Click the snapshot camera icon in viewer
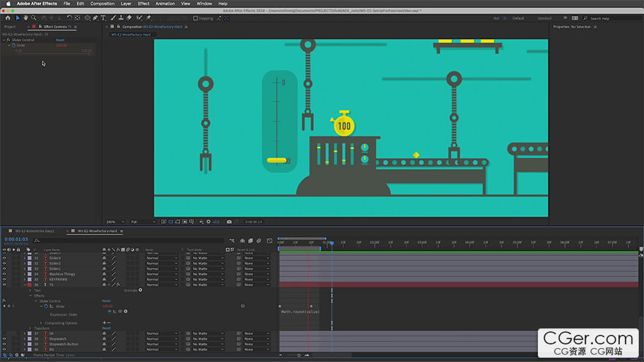 (x=229, y=222)
